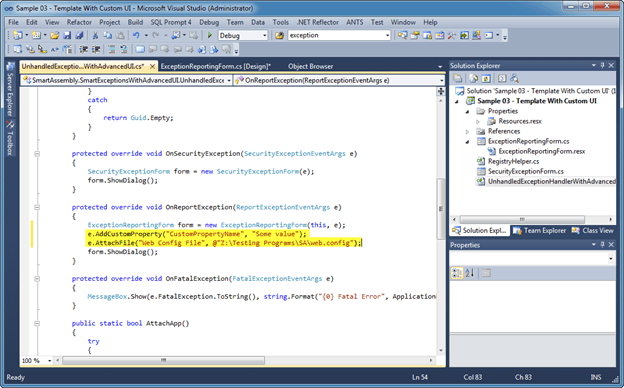Image resolution: width=624 pixels, height=388 pixels.
Task: Collapse the Properties folder node
Action: coord(468,111)
